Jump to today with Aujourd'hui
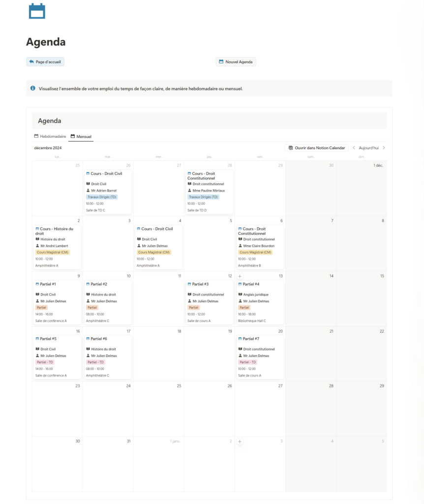424x504 pixels. (x=368, y=148)
